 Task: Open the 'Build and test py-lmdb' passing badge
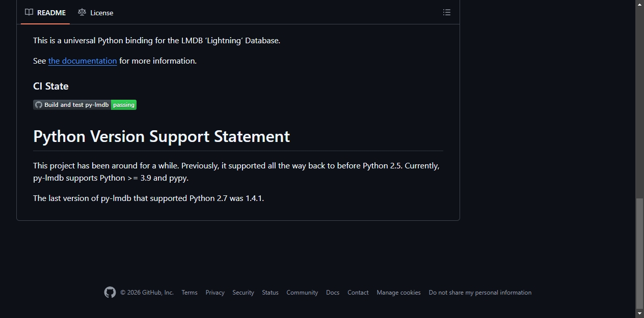[85, 105]
